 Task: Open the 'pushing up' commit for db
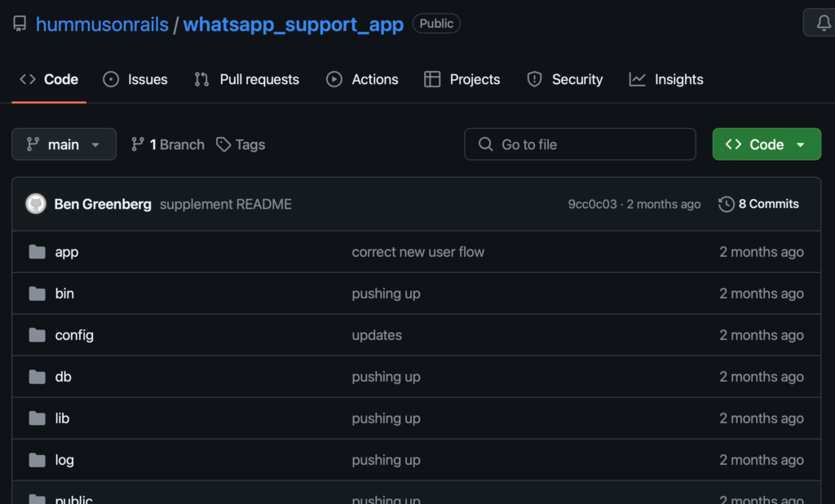tap(386, 377)
